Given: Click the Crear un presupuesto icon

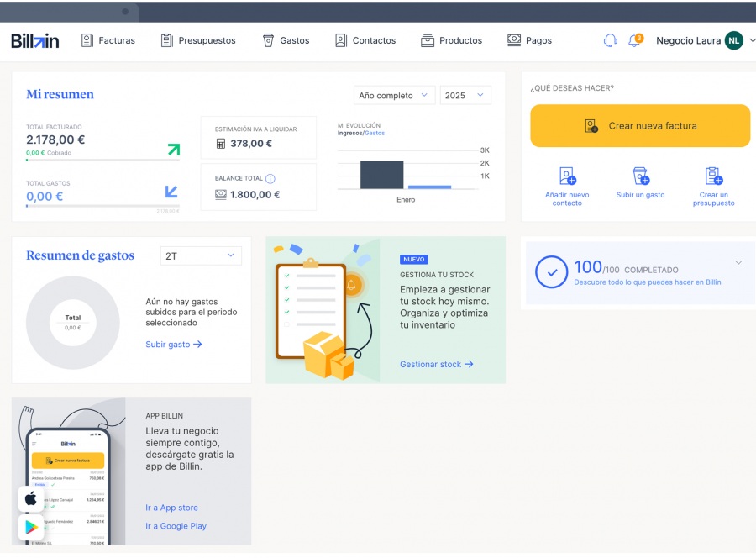Looking at the screenshot, I should pyautogui.click(x=714, y=176).
